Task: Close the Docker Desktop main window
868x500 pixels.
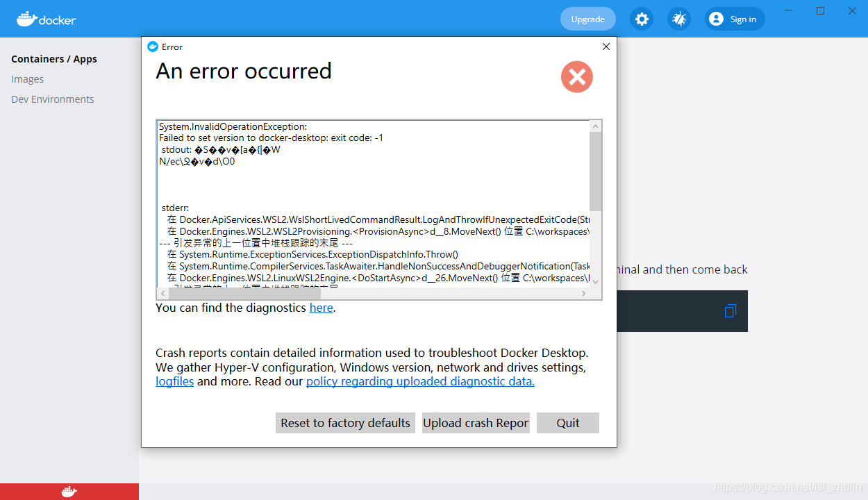Action: tap(852, 10)
